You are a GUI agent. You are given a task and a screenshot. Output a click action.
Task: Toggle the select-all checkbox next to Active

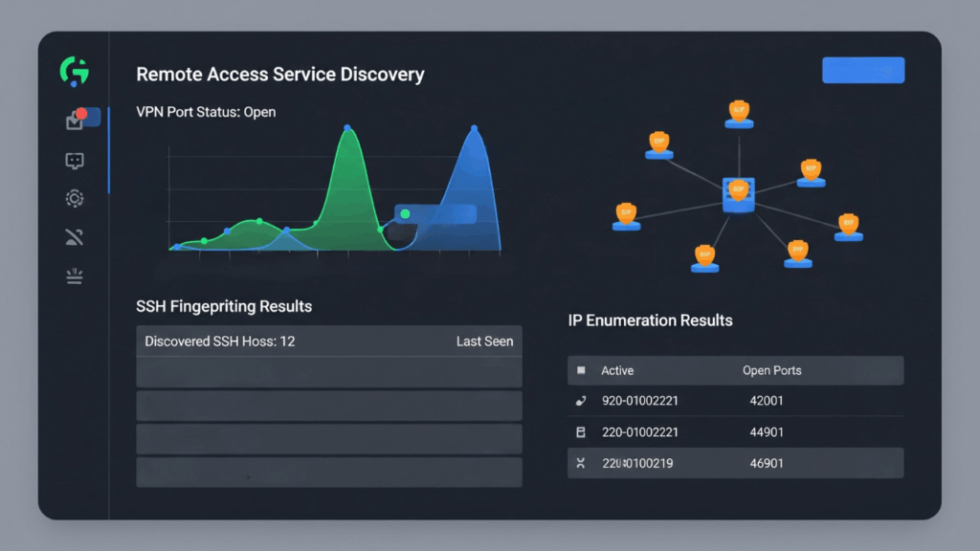coord(581,370)
